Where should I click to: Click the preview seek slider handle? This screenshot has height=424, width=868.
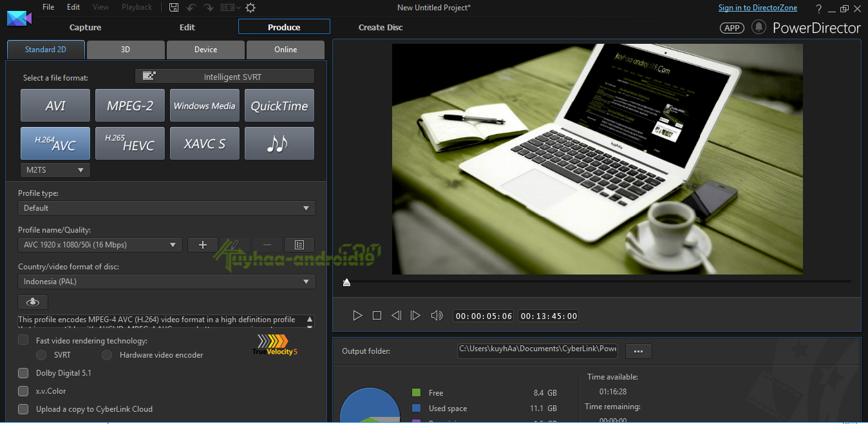click(x=346, y=282)
